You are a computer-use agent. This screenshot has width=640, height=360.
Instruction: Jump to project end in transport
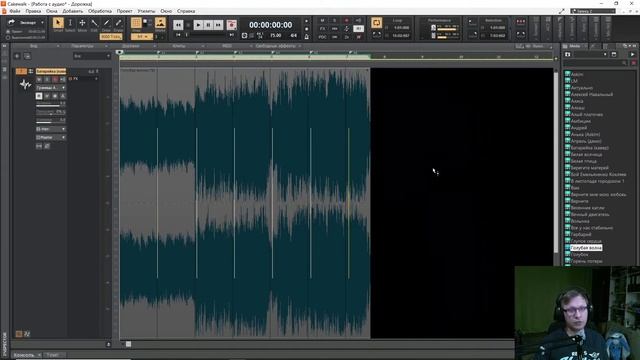coord(231,35)
